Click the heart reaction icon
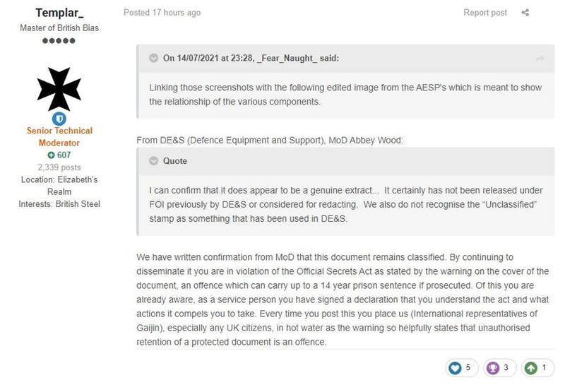Viewport: 565px width, 392px height. [x=455, y=368]
